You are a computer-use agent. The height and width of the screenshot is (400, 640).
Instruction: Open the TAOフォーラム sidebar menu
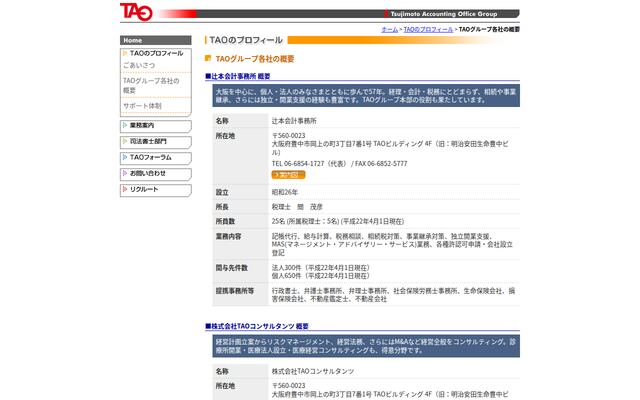click(x=156, y=158)
